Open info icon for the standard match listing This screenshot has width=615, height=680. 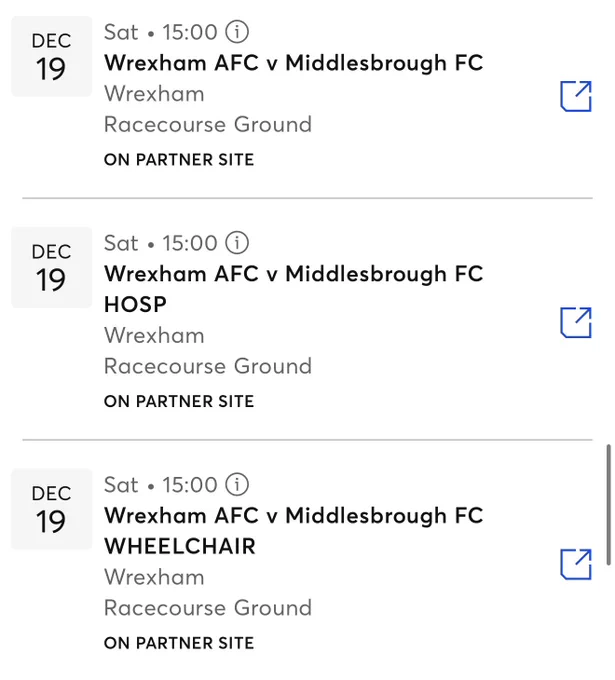click(237, 32)
